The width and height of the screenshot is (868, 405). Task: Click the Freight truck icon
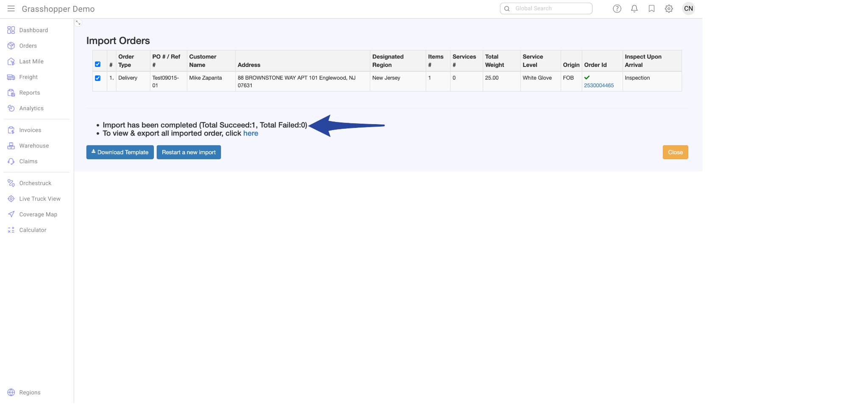11,77
